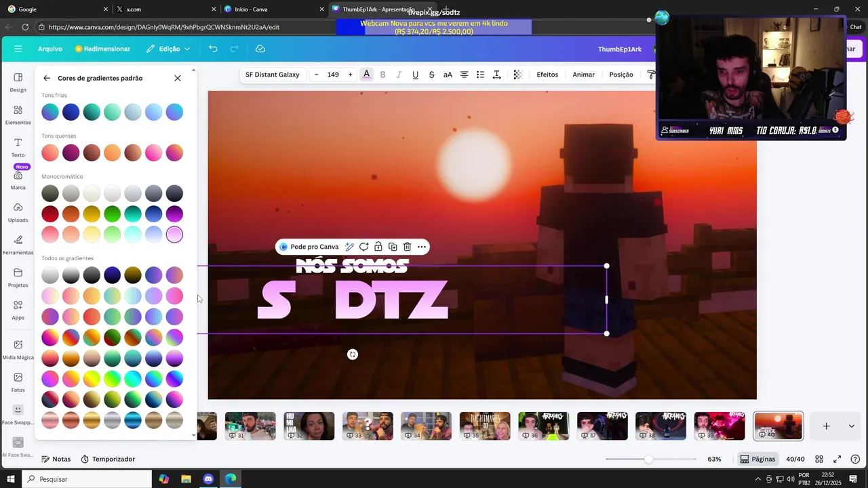Click the Animar button
Screen dimensions: 868x488
pos(583,75)
